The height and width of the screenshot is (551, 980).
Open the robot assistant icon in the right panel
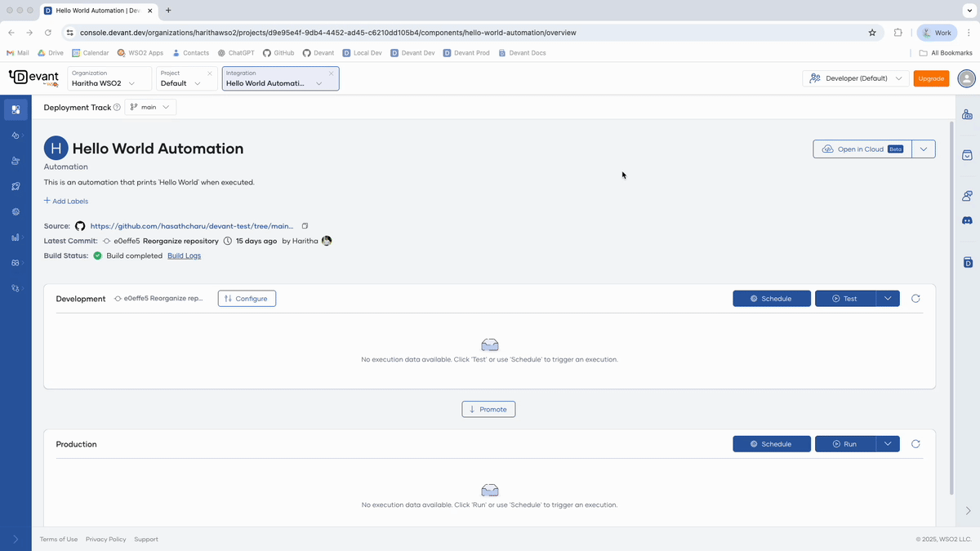[x=968, y=115]
